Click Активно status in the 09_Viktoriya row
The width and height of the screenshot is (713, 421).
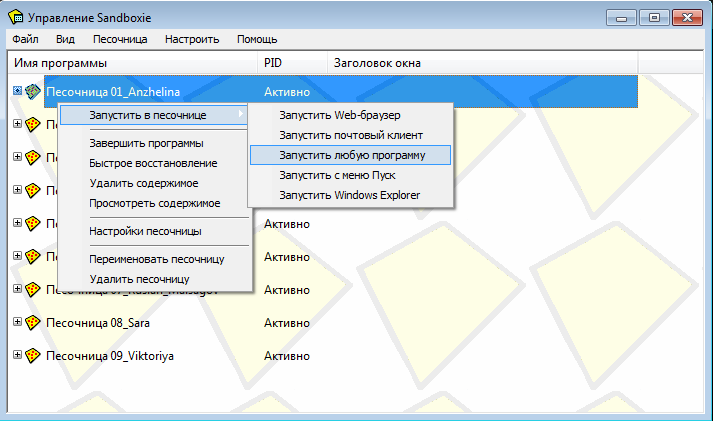point(287,356)
